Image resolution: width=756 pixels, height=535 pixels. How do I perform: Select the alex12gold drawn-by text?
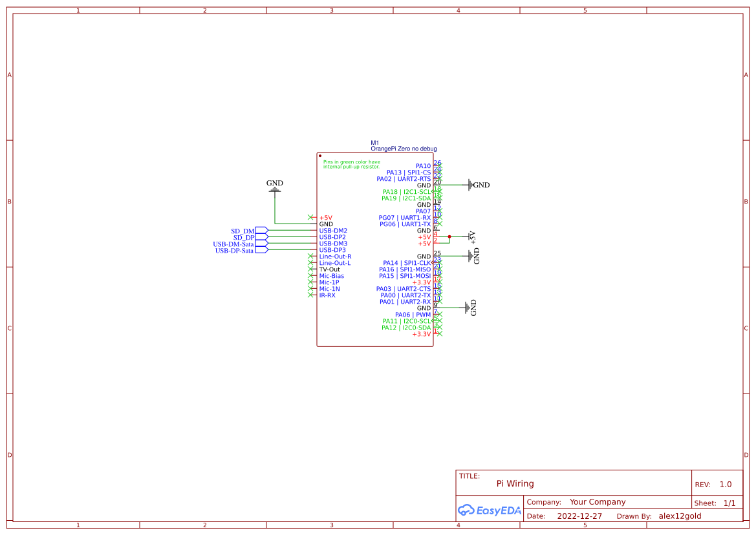click(x=680, y=516)
